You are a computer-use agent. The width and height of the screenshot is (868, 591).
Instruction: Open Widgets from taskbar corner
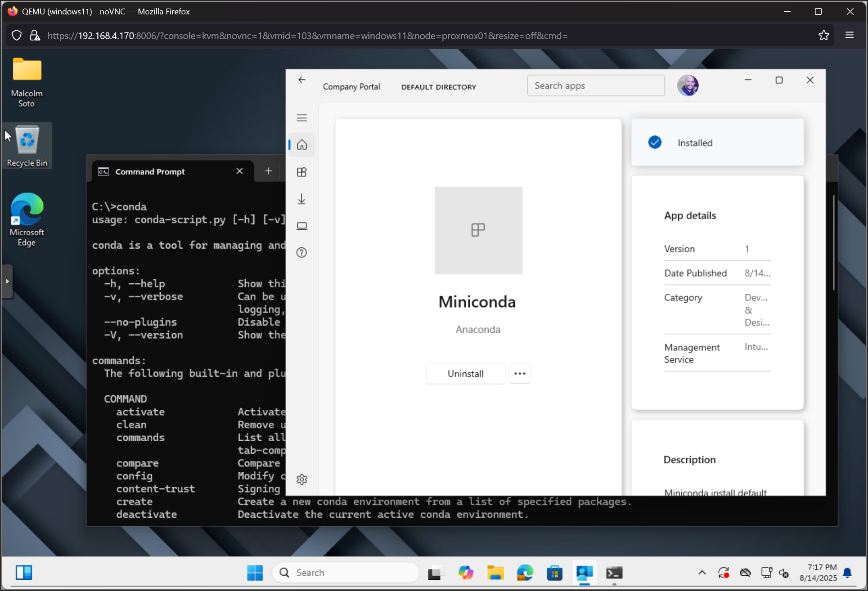(23, 573)
